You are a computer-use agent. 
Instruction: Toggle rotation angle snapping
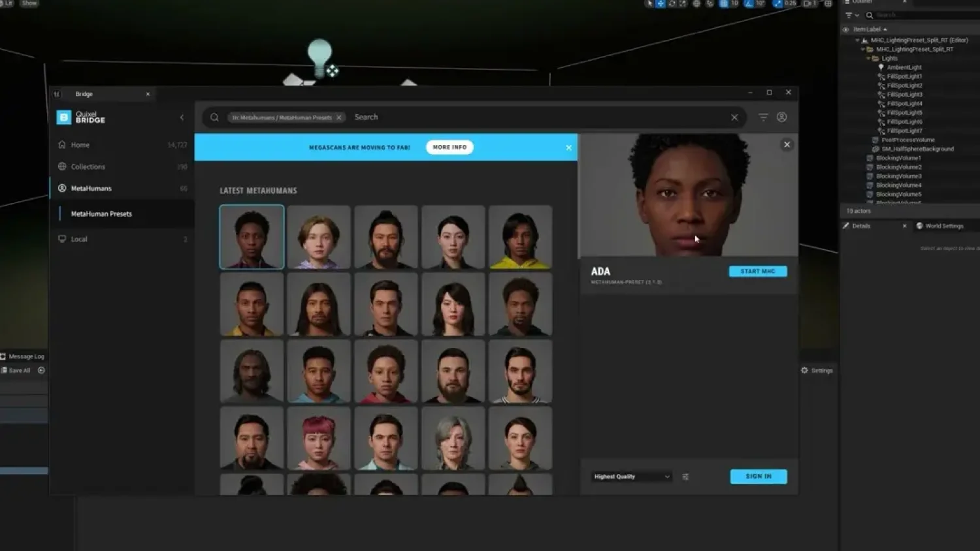pos(749,3)
